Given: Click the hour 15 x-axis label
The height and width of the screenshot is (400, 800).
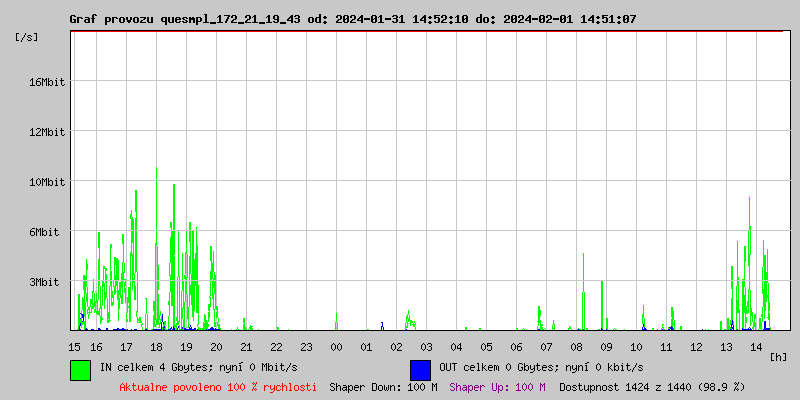Looking at the screenshot, I should pos(75,347).
